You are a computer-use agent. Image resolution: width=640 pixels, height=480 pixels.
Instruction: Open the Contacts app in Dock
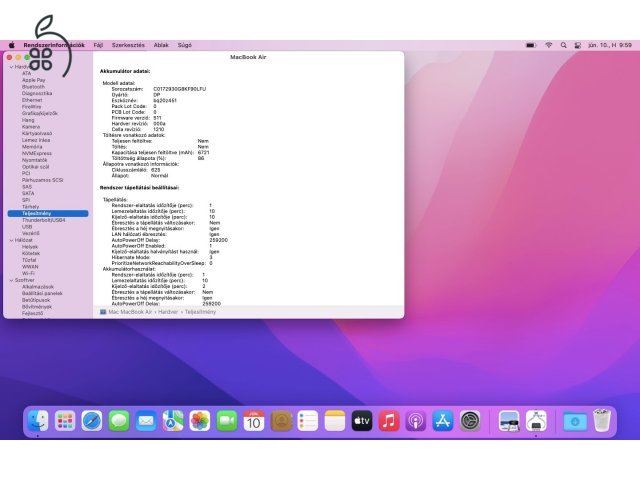coord(281,421)
